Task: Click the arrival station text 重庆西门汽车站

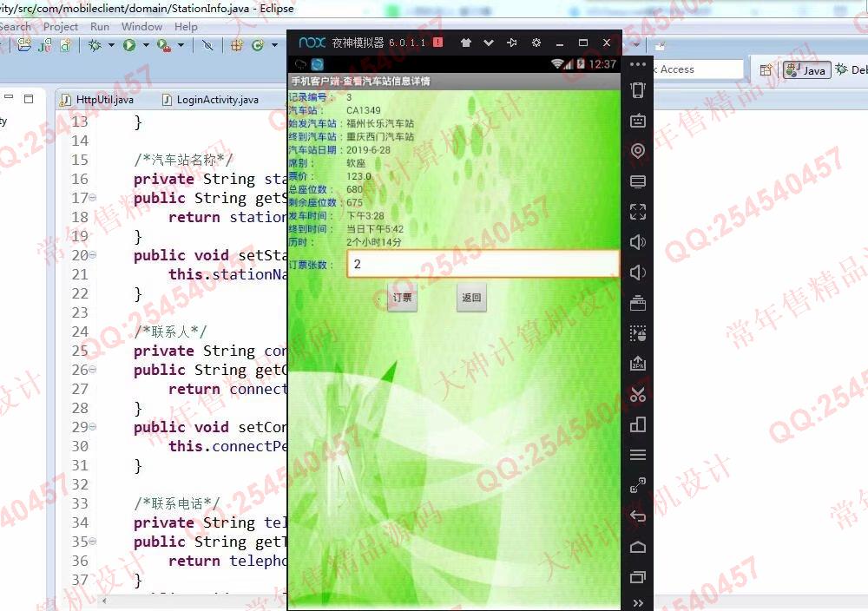Action: coord(380,137)
